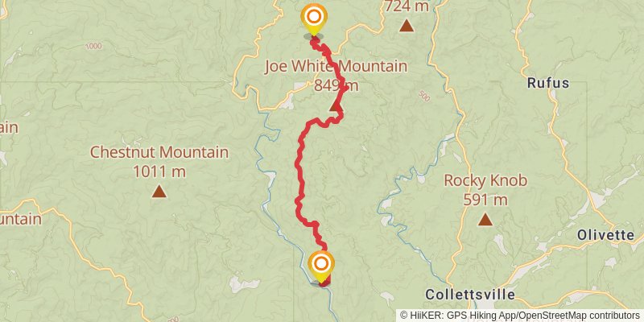Click the Collettsville town label
The width and height of the screenshot is (644, 322).
pos(470,295)
